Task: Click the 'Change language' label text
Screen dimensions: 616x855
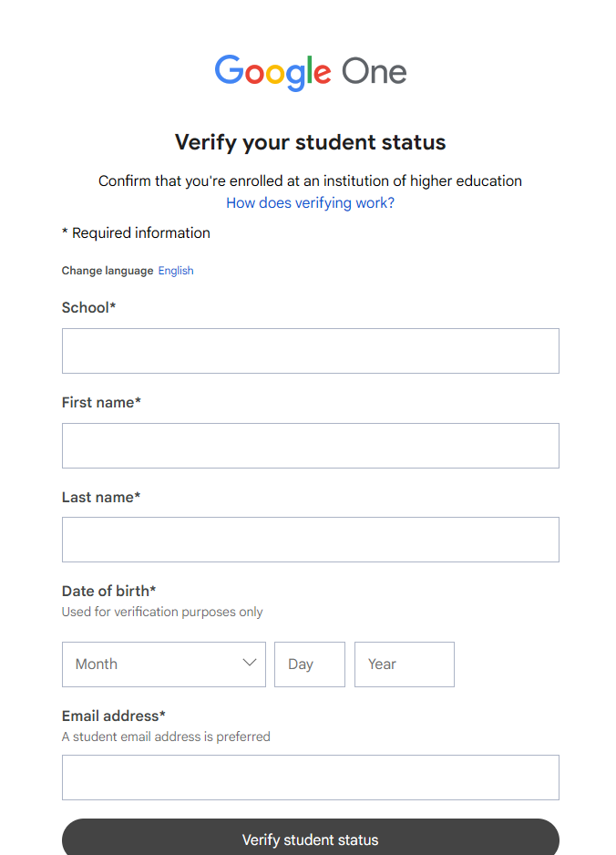Action: tap(108, 271)
